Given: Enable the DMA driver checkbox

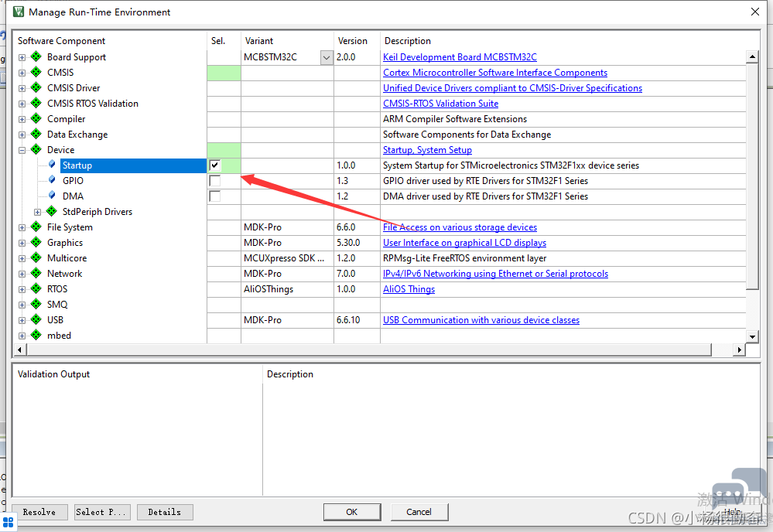Looking at the screenshot, I should click(215, 196).
